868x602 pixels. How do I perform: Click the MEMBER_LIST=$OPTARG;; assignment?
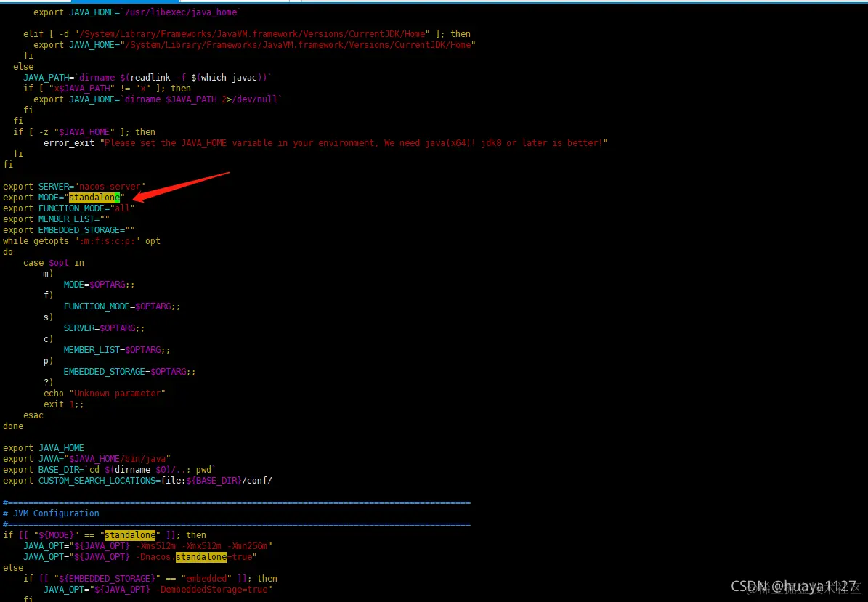(x=117, y=350)
